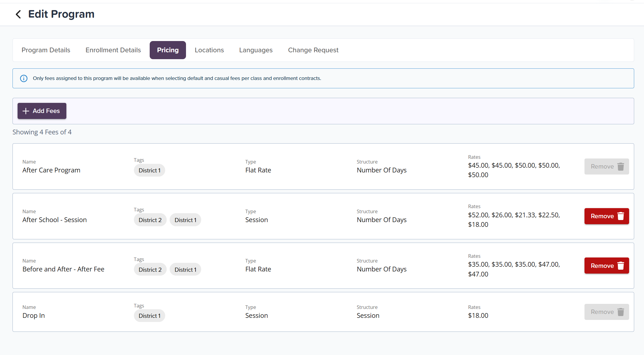The image size is (644, 355).
Task: Switch to Enrollment Details tab
Action: [113, 50]
